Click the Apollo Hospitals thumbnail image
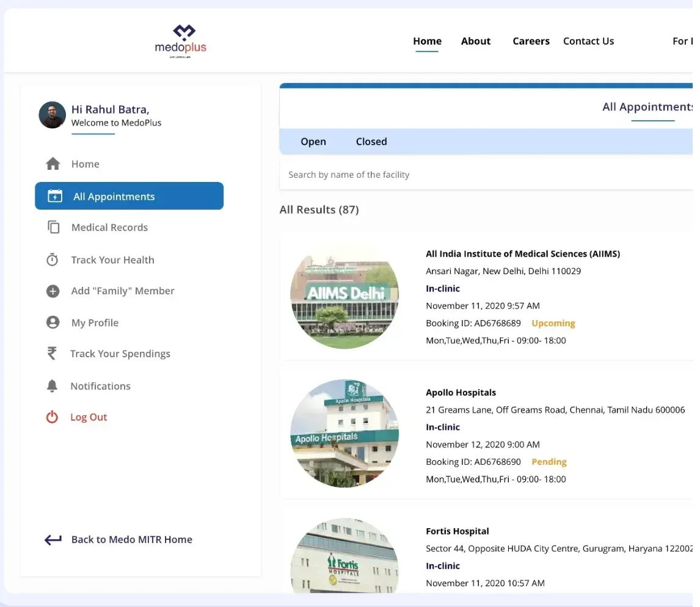700x607 pixels. click(345, 434)
